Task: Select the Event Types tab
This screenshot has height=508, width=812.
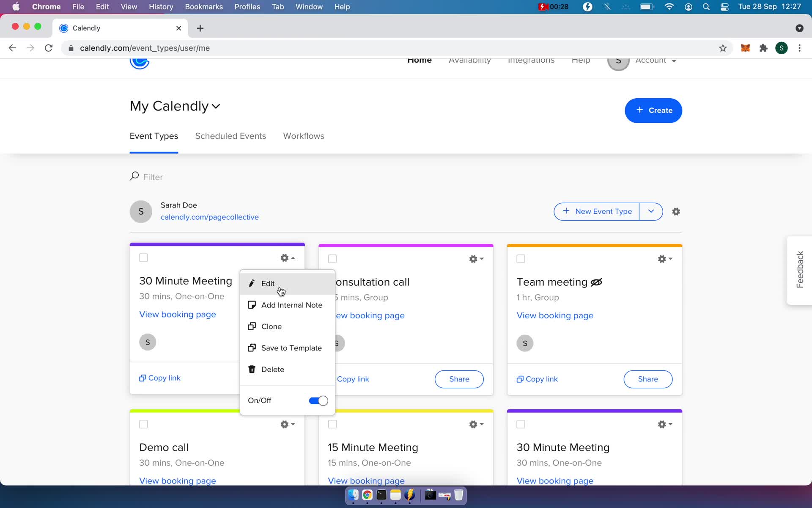Action: (154, 136)
